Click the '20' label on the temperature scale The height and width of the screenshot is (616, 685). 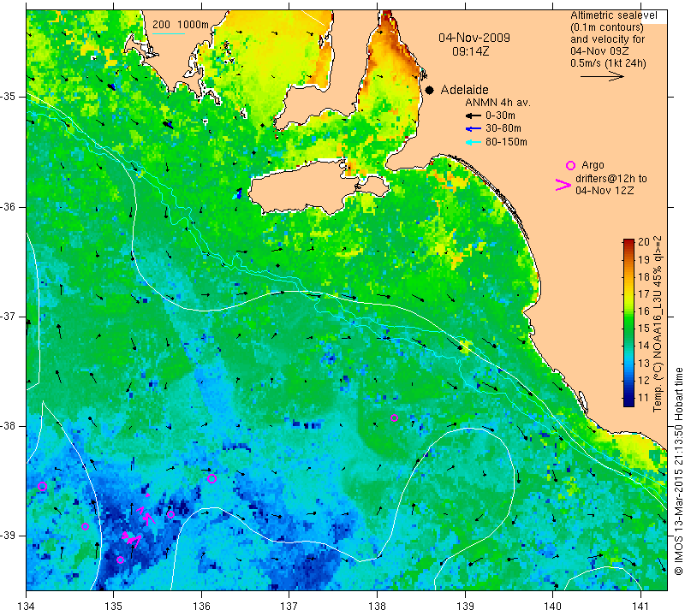644,242
